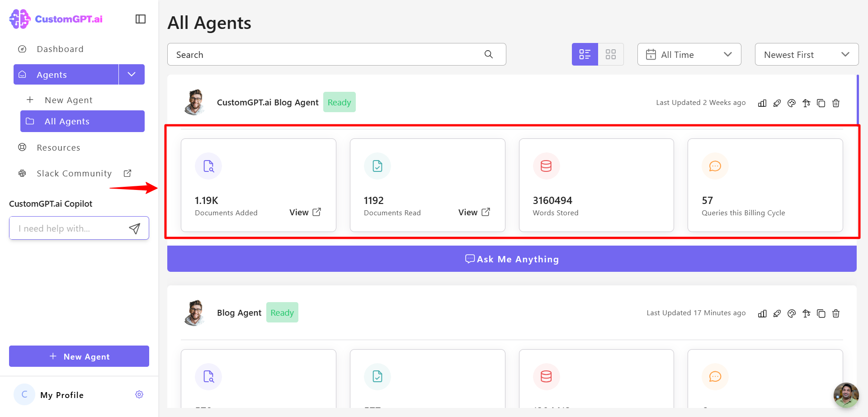Click Ask Me Anything button
Image resolution: width=868 pixels, height=417 pixels.
(x=512, y=259)
